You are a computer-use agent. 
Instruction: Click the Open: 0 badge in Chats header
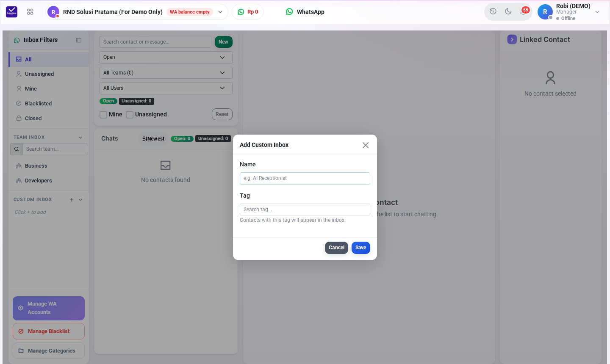point(182,139)
